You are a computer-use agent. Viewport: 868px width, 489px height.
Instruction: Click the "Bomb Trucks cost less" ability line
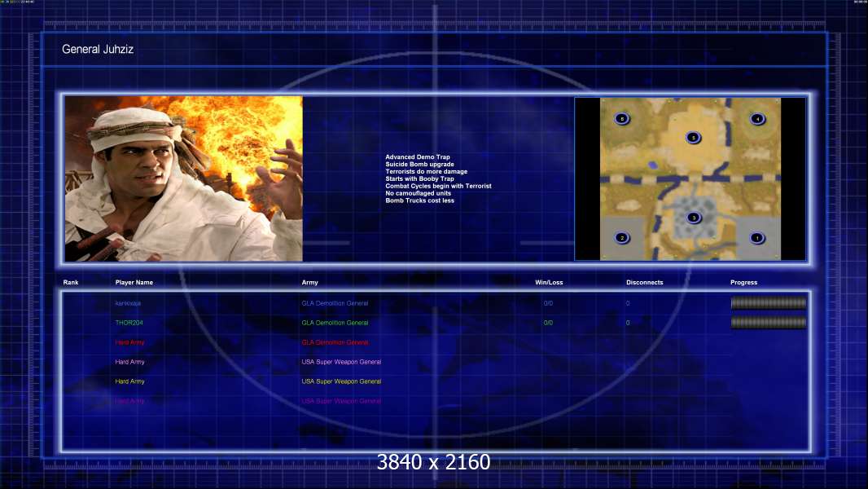click(419, 200)
